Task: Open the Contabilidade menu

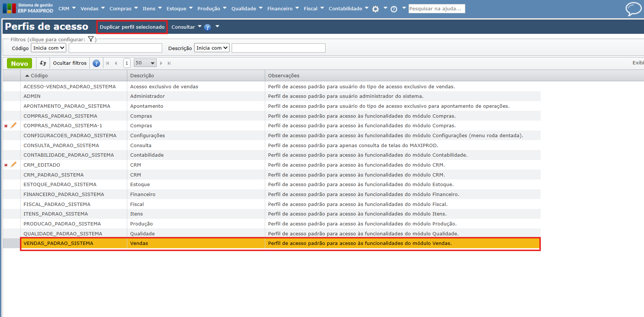Action: pos(345,8)
